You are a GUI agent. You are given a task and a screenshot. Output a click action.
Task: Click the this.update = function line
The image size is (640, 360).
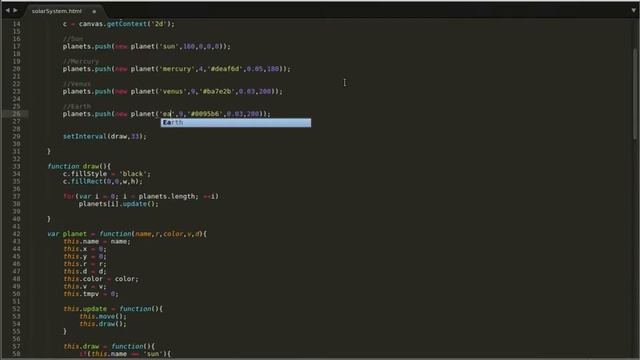point(113,309)
